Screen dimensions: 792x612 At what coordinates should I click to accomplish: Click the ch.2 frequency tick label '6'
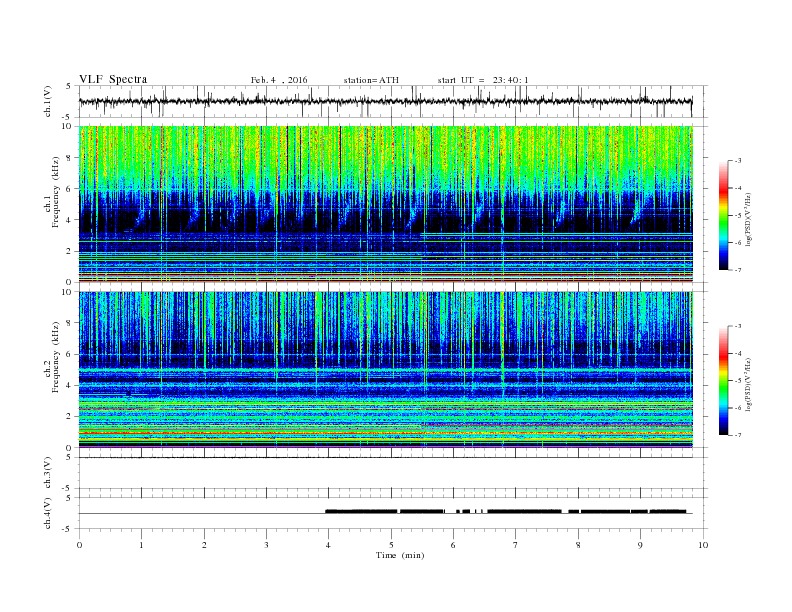69,354
